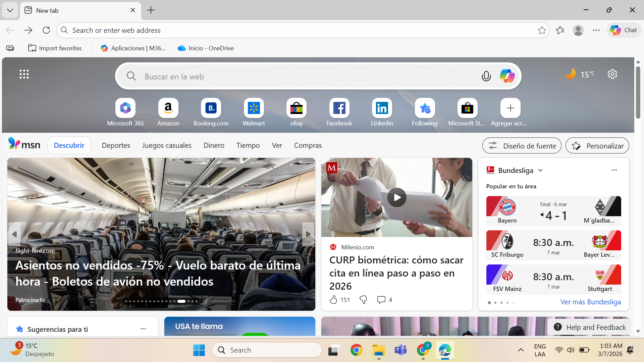The width and height of the screenshot is (644, 362).
Task: Click the Personalizar button
Action: tap(597, 146)
